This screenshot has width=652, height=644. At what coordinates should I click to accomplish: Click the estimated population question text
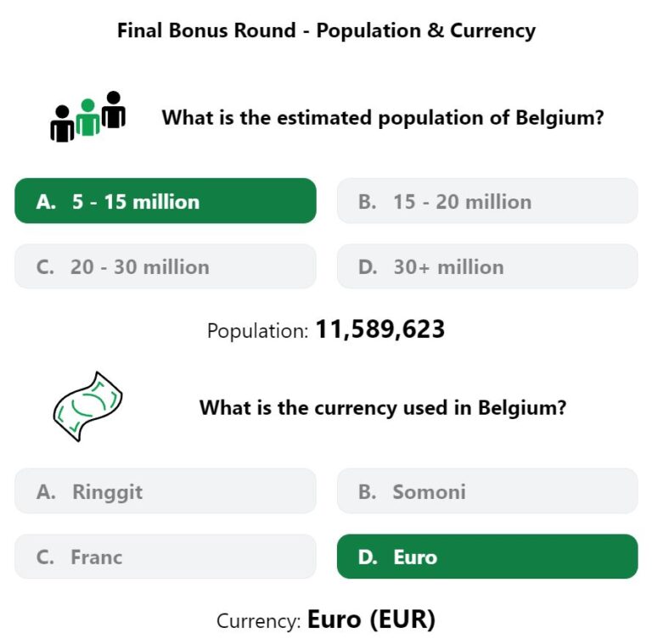pyautogui.click(x=383, y=118)
